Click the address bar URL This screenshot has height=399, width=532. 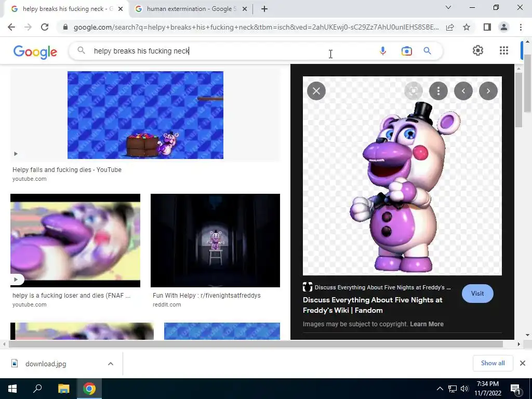pyautogui.click(x=256, y=27)
